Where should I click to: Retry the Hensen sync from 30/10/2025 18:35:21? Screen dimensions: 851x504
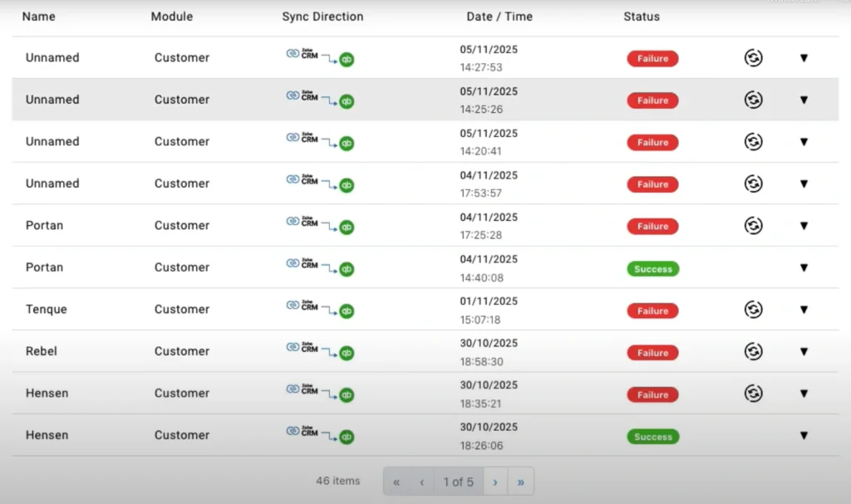point(754,393)
